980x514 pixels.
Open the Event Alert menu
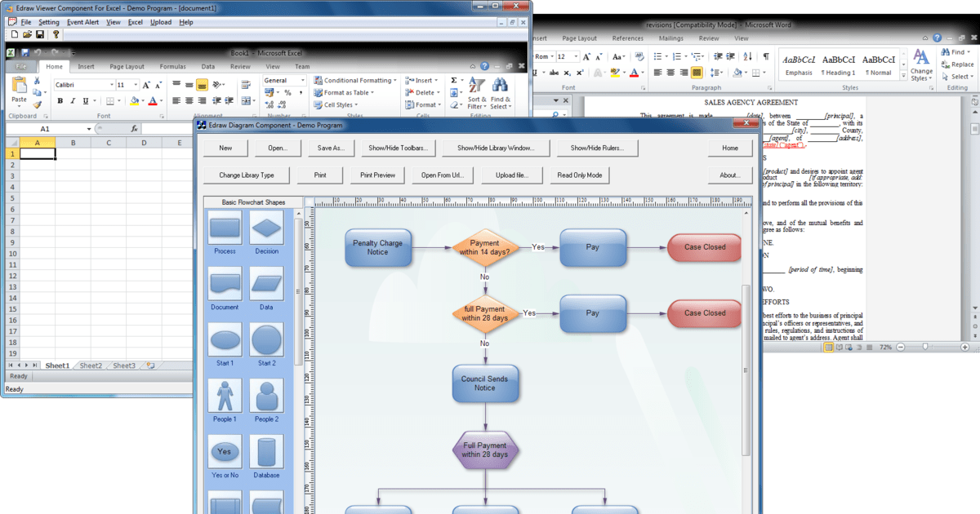pyautogui.click(x=82, y=22)
